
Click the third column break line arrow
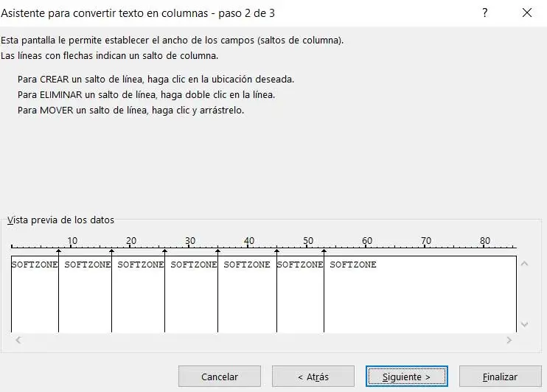click(x=164, y=253)
